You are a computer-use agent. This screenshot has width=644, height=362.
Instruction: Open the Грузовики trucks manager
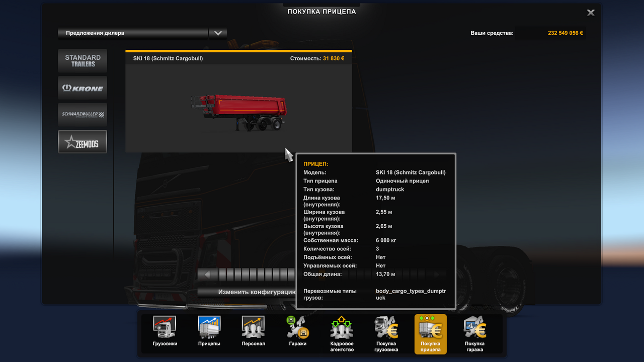(165, 331)
